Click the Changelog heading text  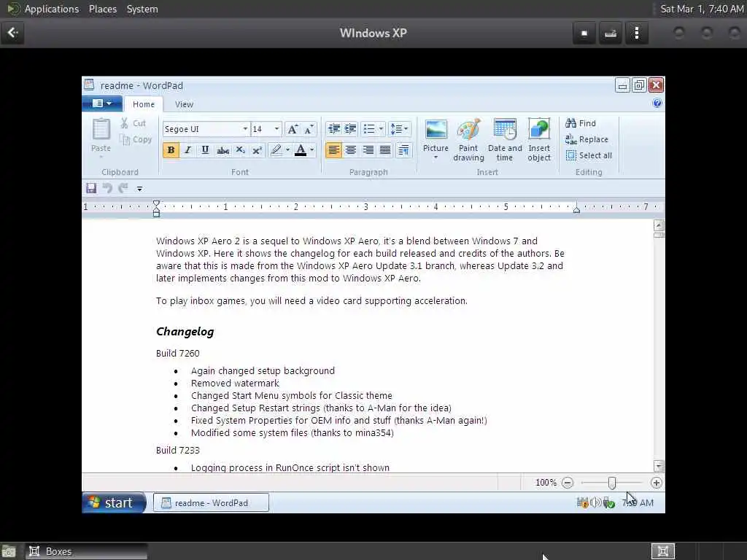[x=185, y=332]
